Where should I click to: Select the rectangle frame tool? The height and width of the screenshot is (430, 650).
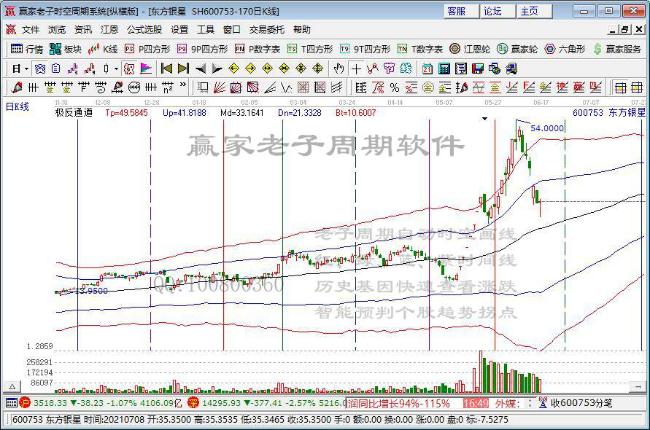[x=202, y=87]
